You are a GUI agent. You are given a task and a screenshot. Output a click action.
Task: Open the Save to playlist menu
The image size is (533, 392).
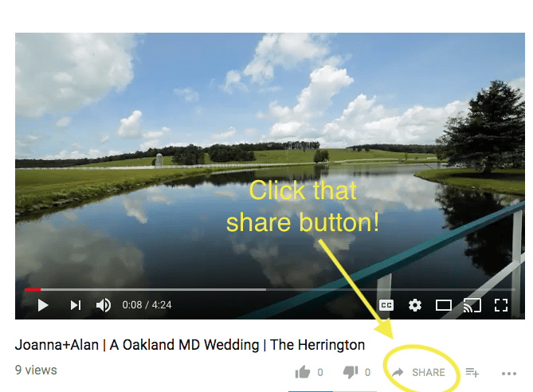click(x=472, y=372)
